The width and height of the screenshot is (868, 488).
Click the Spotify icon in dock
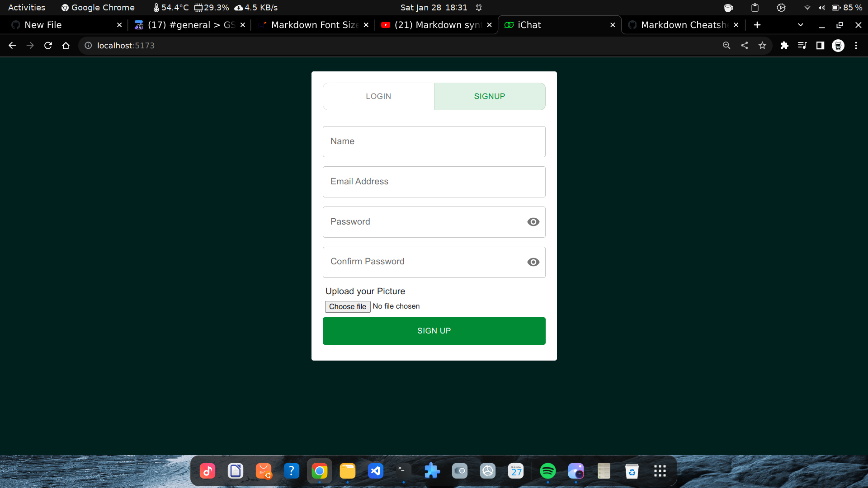pos(548,471)
